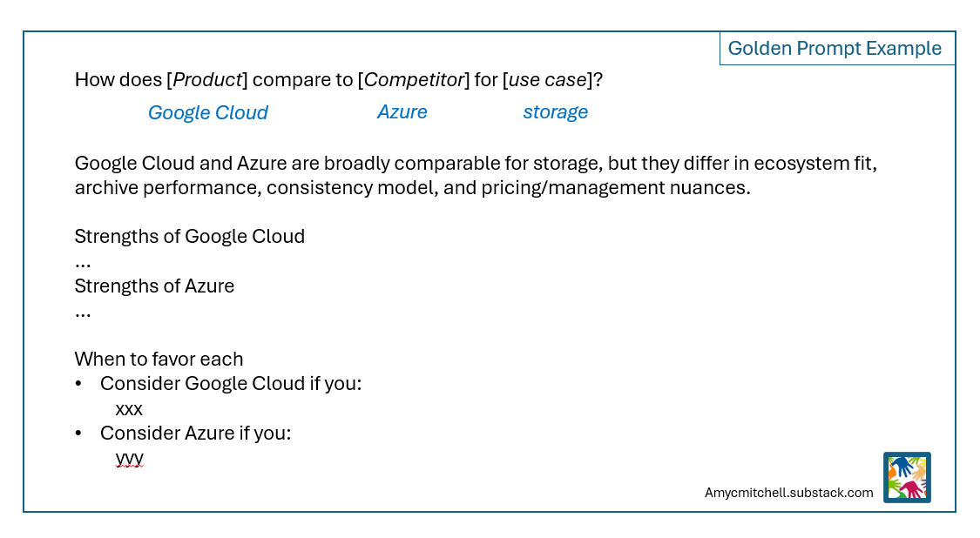Select the blue italic Google Cloud text
Image resolution: width=980 pixels, height=538 pixels.
[x=207, y=113]
